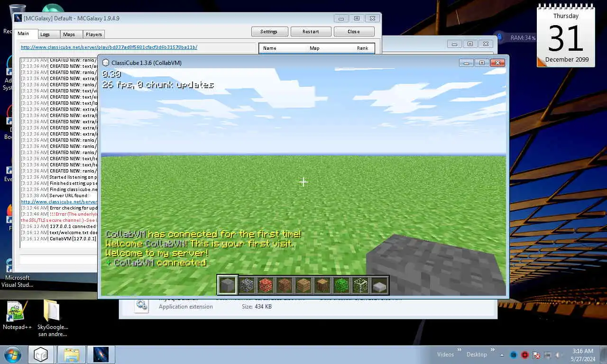
Task: Select the stone slab in the hotbar
Action: [379, 285]
